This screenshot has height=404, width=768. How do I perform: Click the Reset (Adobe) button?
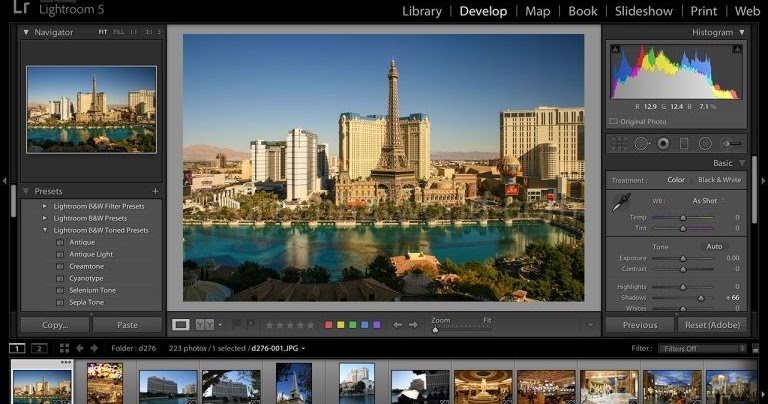[712, 325]
